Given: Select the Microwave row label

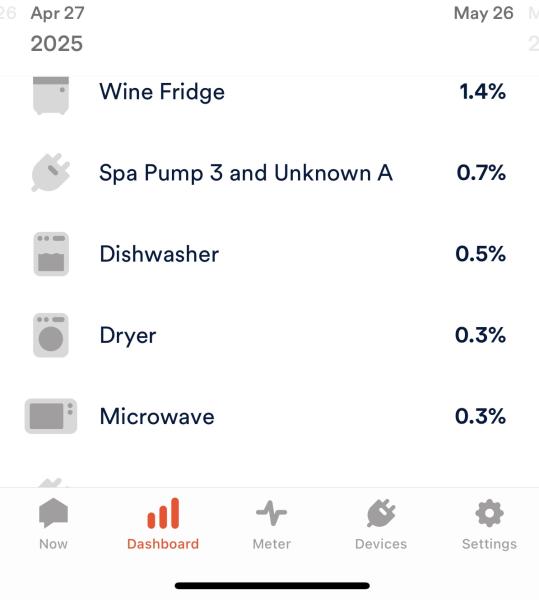Looking at the screenshot, I should [x=157, y=416].
